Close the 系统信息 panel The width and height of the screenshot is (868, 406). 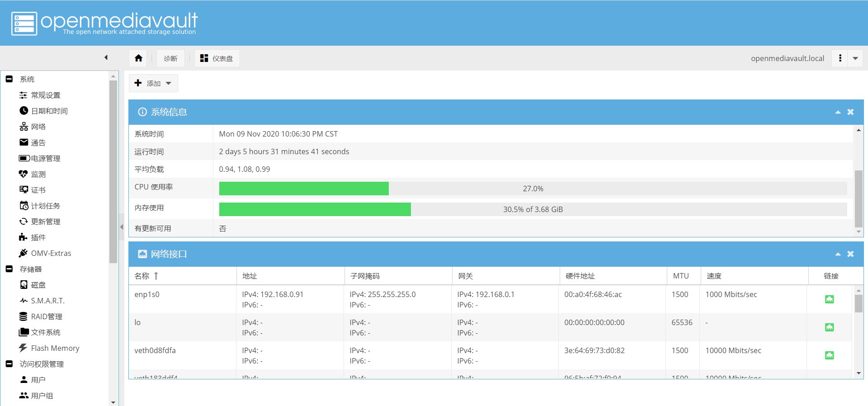tap(850, 112)
